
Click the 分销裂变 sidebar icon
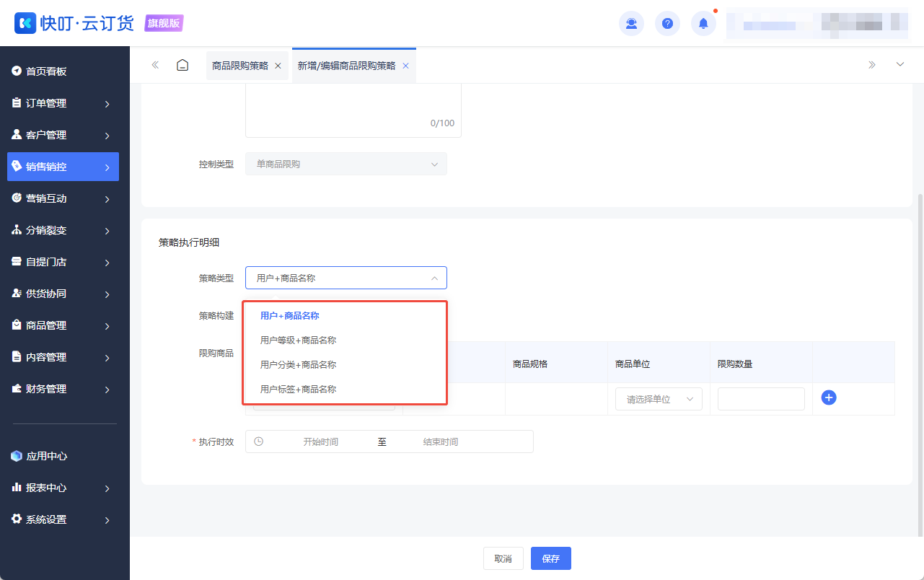(17, 230)
